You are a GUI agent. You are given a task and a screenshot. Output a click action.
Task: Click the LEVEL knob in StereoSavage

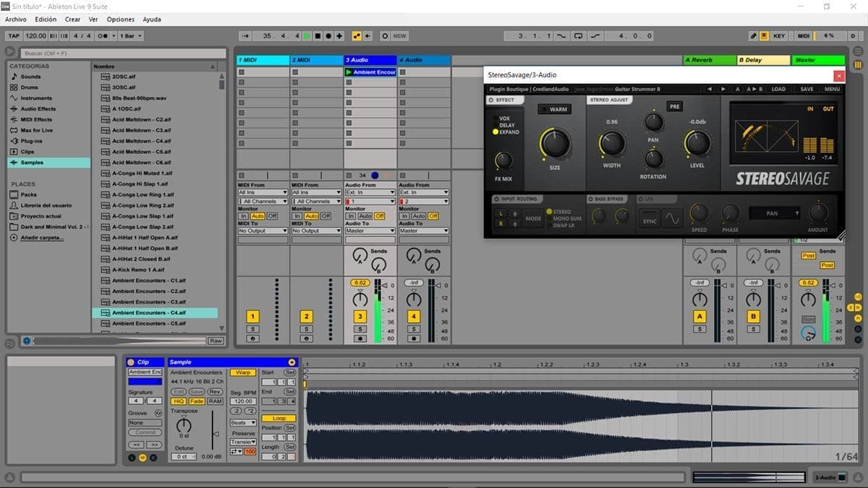pyautogui.click(x=697, y=143)
